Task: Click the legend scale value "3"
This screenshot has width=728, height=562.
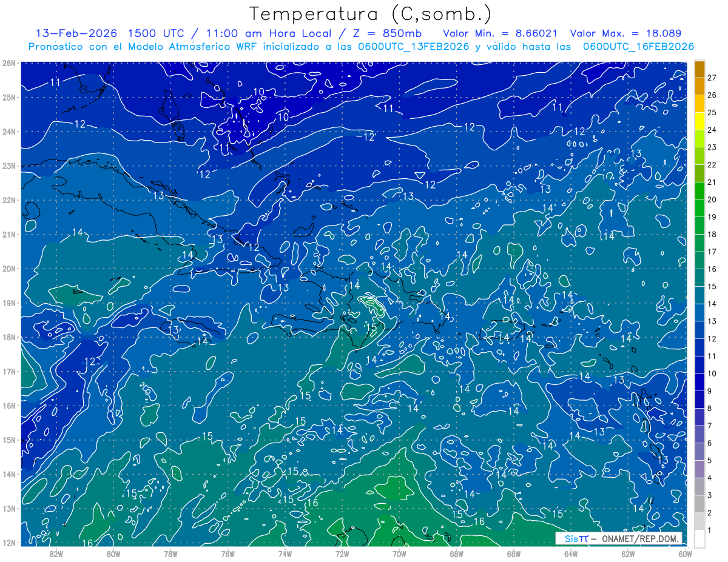Action: pos(710,495)
